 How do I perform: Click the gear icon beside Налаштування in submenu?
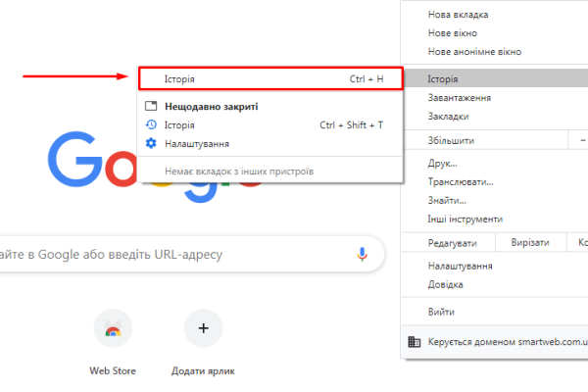click(151, 143)
